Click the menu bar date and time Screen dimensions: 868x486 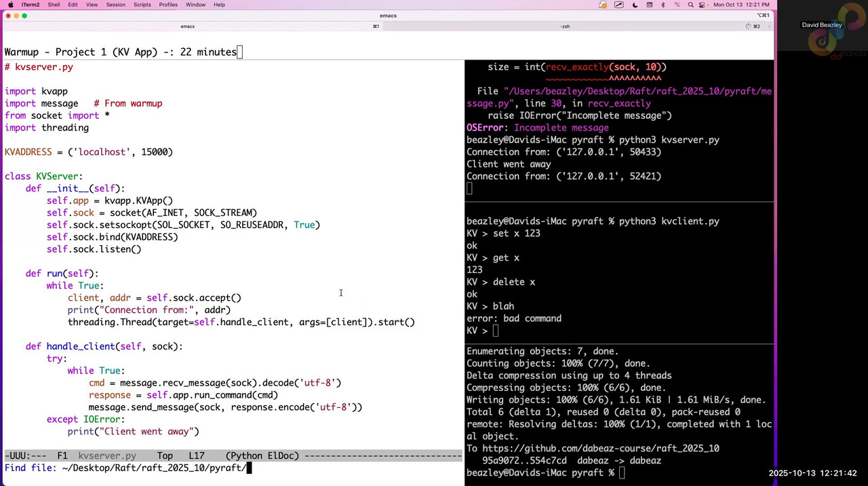click(x=741, y=5)
